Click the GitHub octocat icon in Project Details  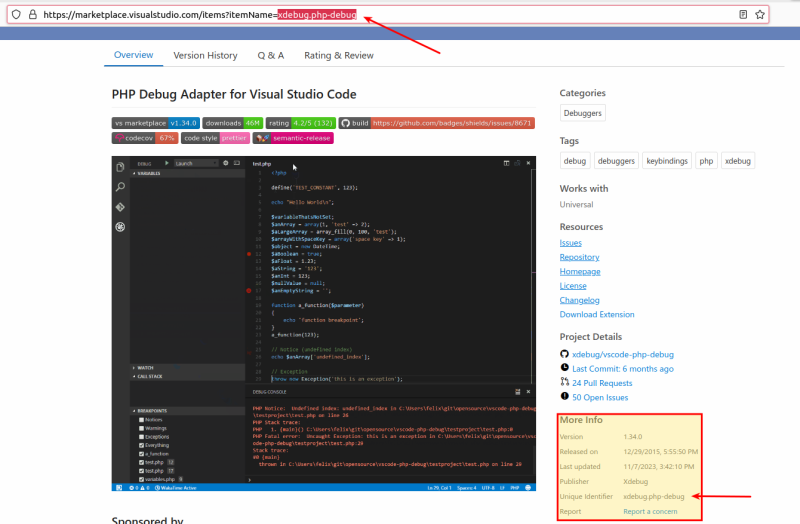pos(564,354)
